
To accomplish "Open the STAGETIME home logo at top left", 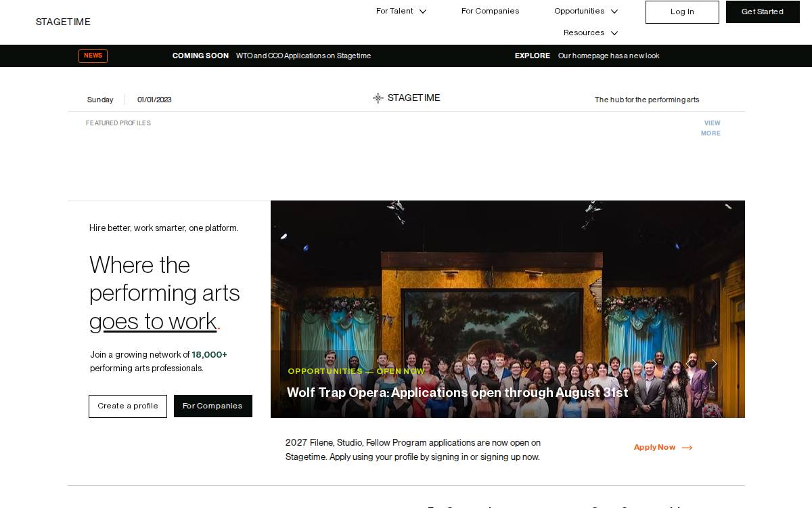I will [63, 22].
